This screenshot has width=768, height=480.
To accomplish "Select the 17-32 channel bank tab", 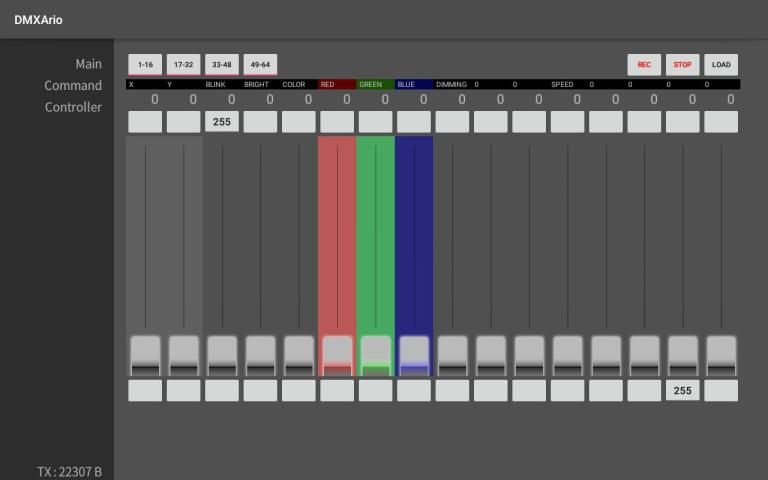I will point(183,65).
